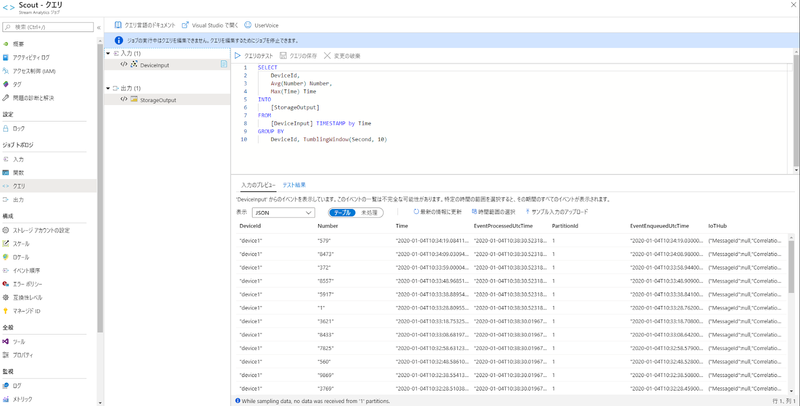This screenshot has width=800, height=406.
Task: Switch view toggle to 未処理
Action: (x=369, y=212)
